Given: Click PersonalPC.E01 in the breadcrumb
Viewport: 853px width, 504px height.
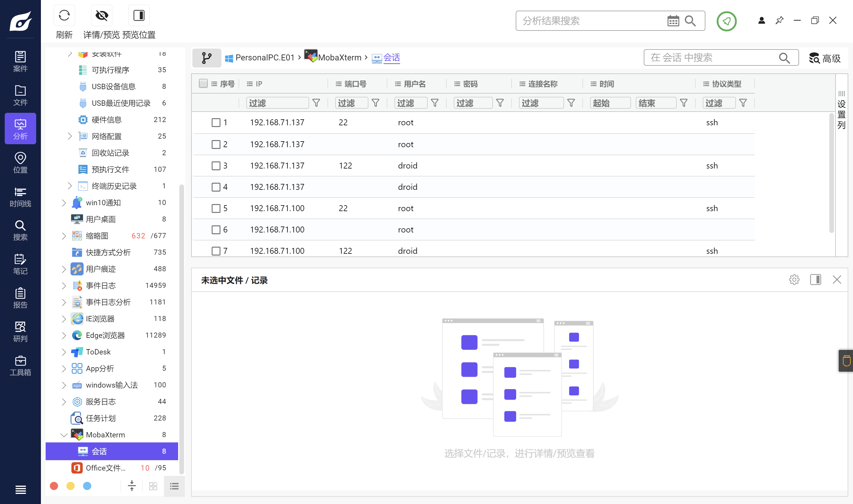Looking at the screenshot, I should click(x=265, y=58).
